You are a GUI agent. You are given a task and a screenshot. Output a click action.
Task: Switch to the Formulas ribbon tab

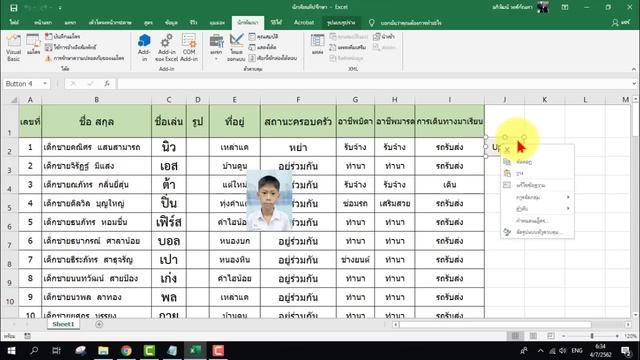click(x=148, y=22)
